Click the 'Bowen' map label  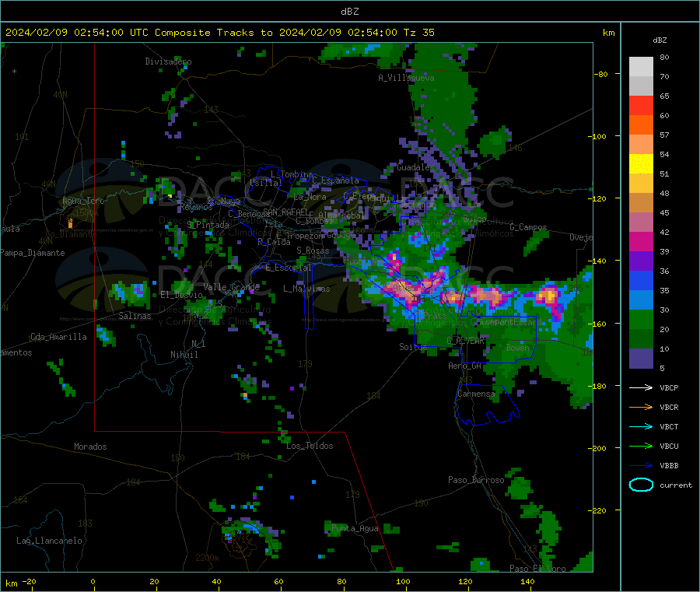[517, 348]
